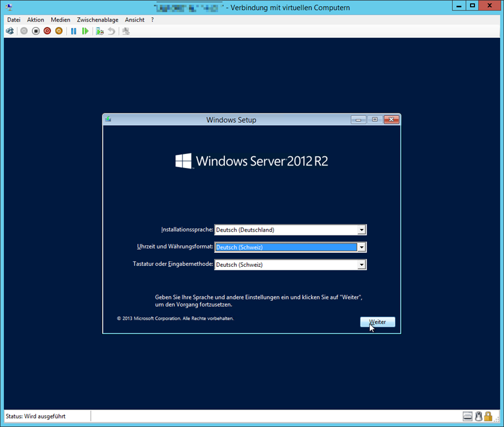Click the Tastatur oder Eingabemethode label
The width and height of the screenshot is (504, 427).
click(x=173, y=264)
